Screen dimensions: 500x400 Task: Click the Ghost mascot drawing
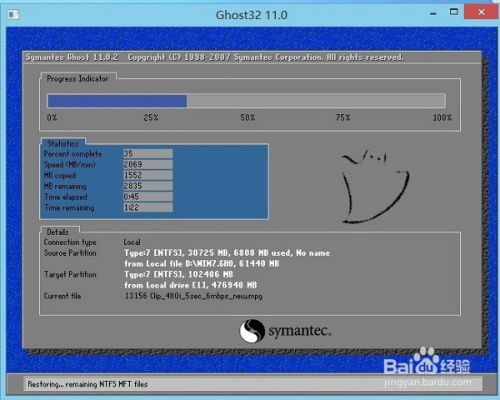coord(375,186)
